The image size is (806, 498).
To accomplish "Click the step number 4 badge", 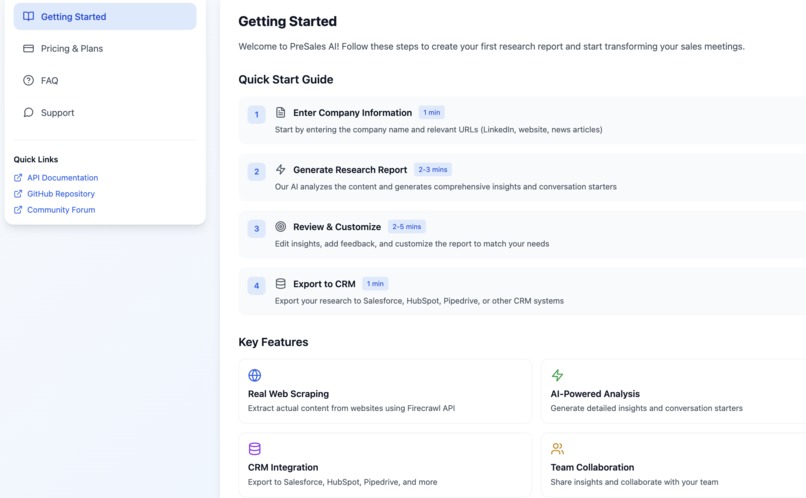I will point(257,285).
